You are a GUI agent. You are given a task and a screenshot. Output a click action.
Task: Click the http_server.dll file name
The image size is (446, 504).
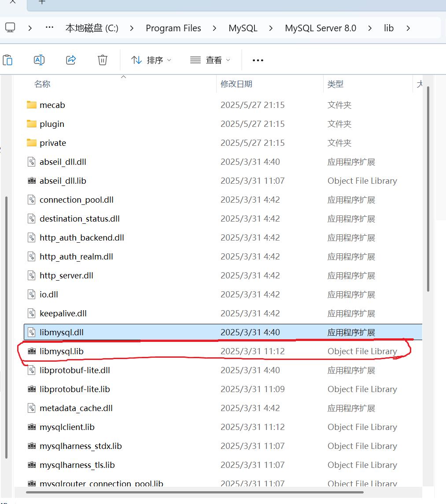(x=66, y=276)
